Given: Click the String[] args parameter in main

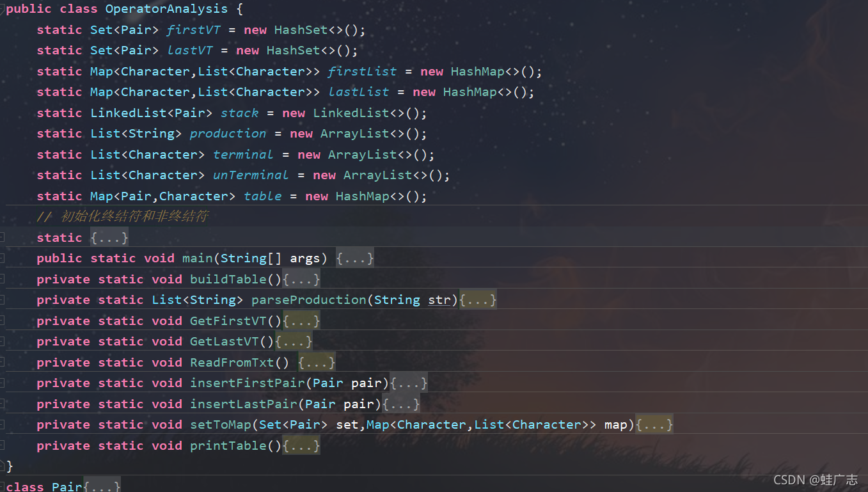Looking at the screenshot, I should [270, 258].
